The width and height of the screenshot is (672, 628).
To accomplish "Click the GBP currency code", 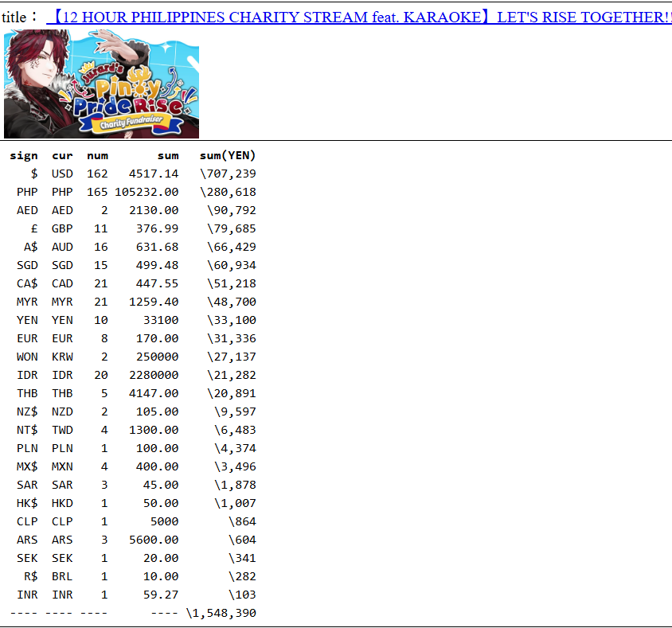I will (62, 228).
